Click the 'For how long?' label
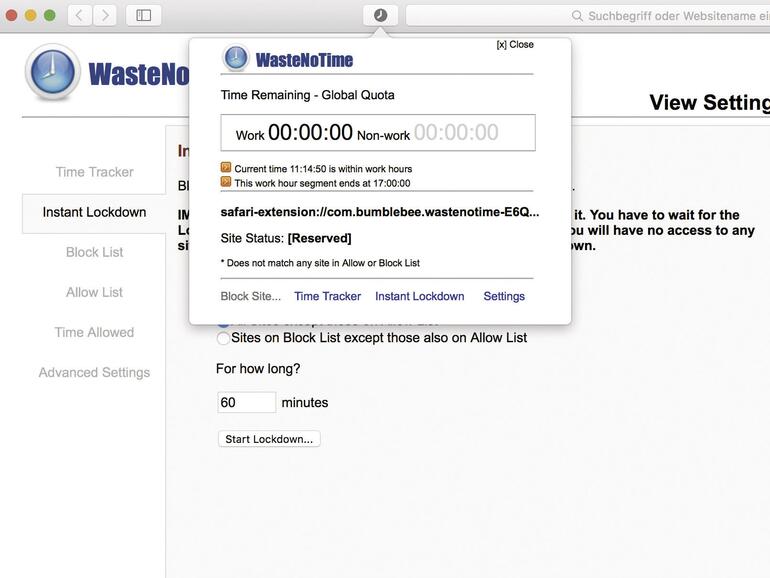770x578 pixels. 258,369
